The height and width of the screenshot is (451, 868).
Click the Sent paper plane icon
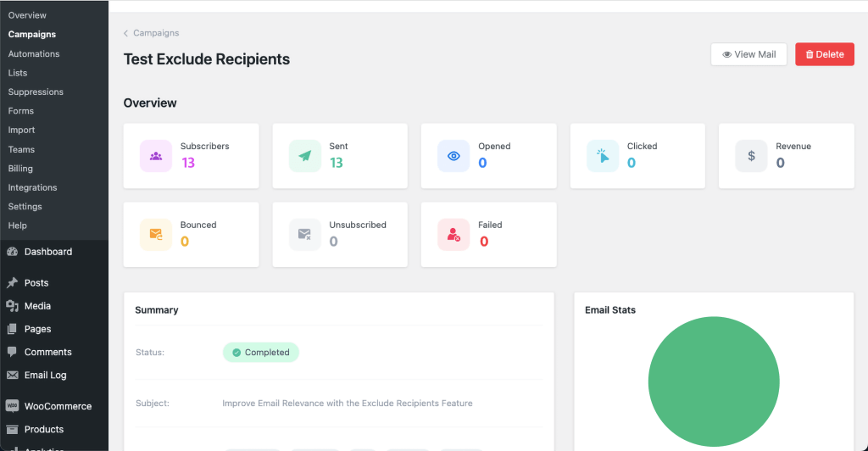tap(305, 156)
